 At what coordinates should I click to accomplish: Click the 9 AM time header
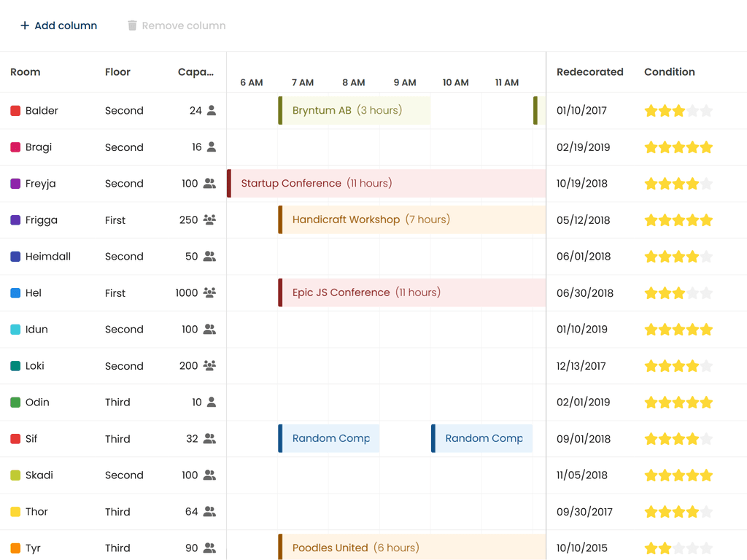405,82
